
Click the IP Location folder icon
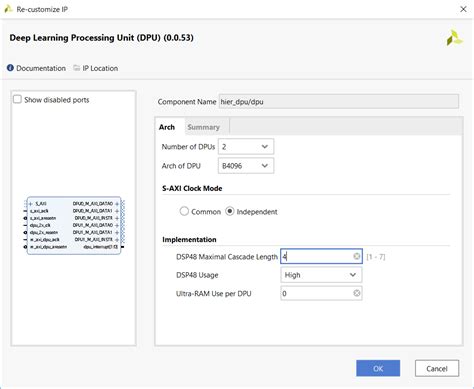[x=77, y=68]
